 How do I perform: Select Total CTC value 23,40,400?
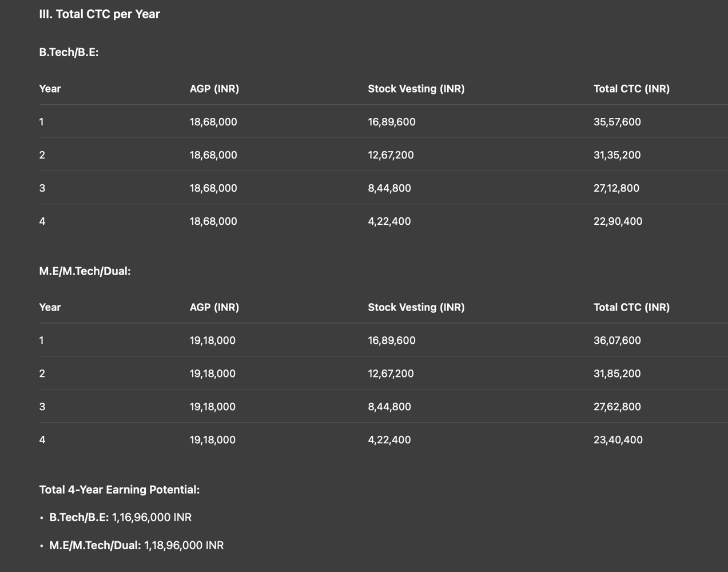point(618,440)
